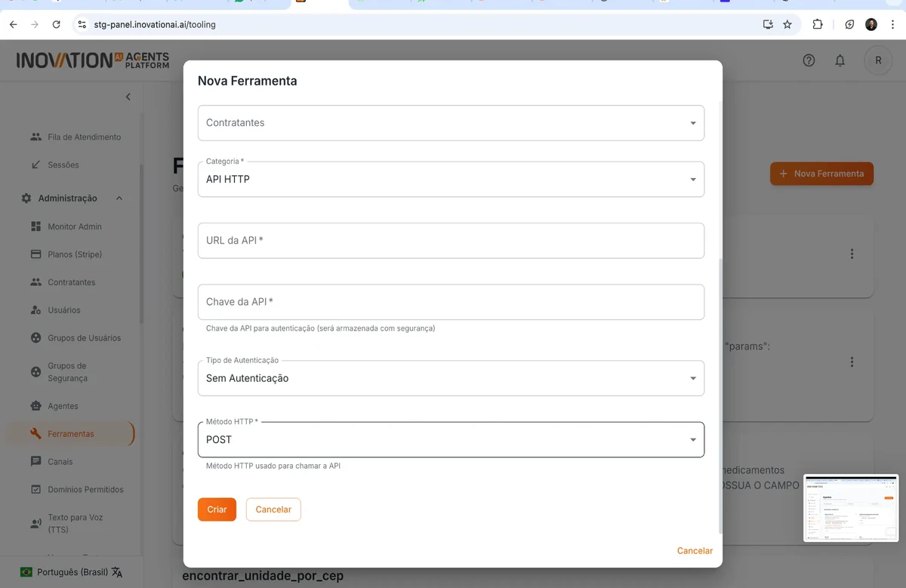Click inside the URL da API field
Image resolution: width=906 pixels, height=588 pixels.
click(x=450, y=240)
